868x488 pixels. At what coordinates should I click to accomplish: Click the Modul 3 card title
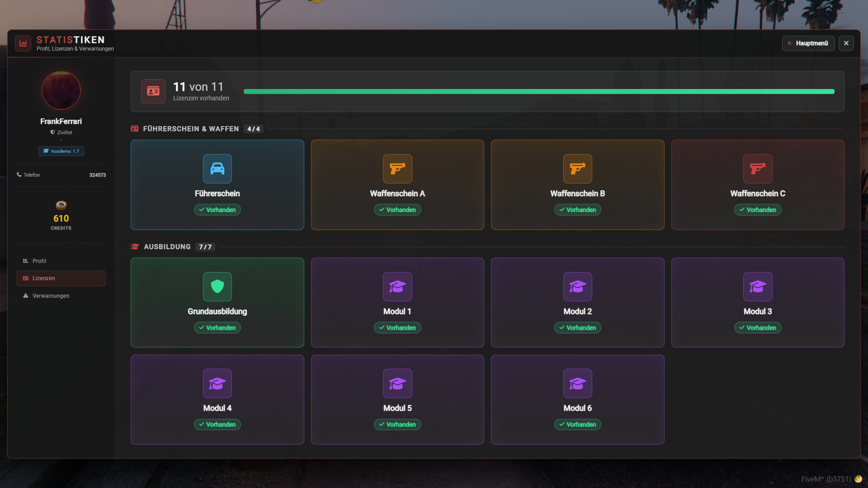(758, 311)
